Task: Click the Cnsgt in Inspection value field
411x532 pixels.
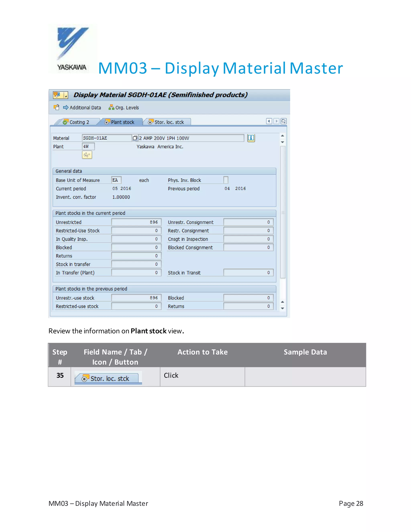Action: [x=248, y=239]
